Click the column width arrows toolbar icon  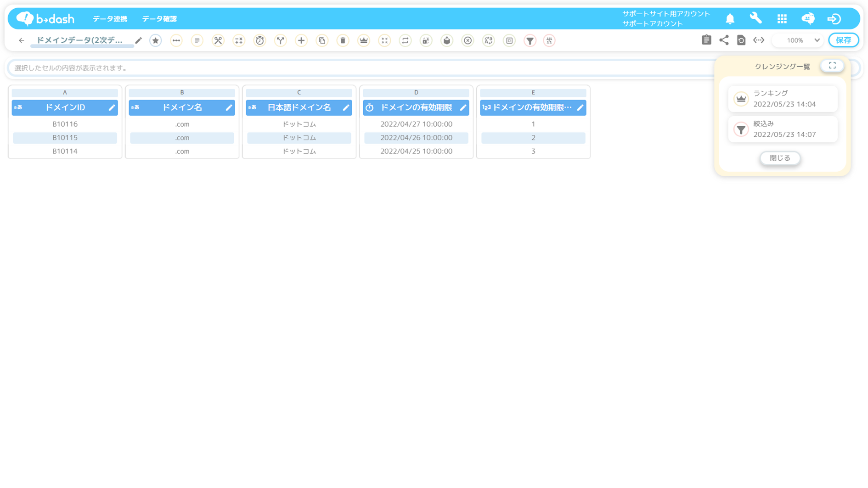pyautogui.click(x=176, y=40)
